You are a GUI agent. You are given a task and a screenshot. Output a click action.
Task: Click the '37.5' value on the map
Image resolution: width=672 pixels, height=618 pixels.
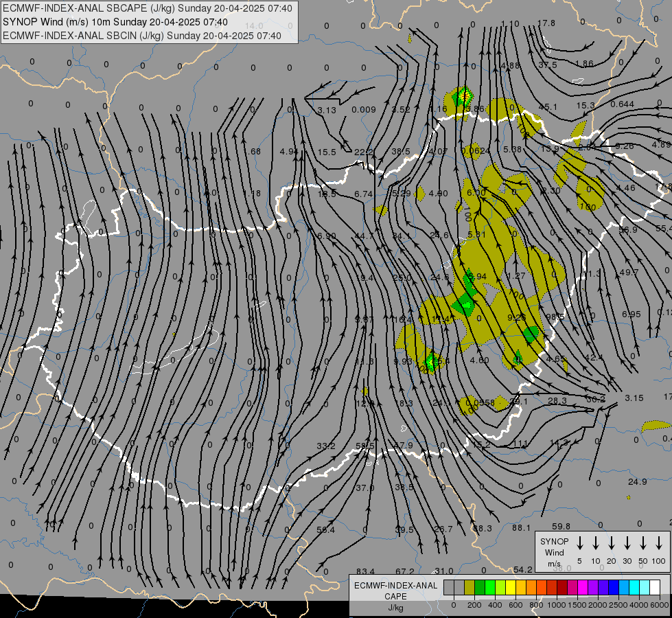(548, 65)
